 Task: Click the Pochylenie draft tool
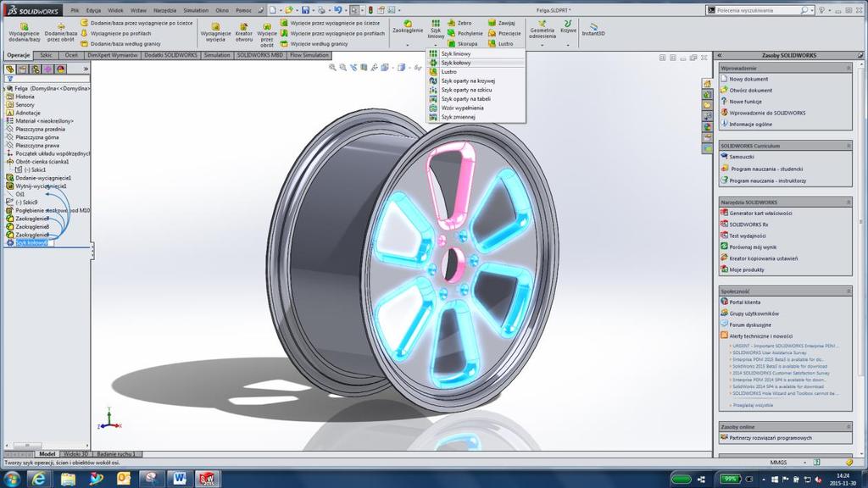click(465, 33)
